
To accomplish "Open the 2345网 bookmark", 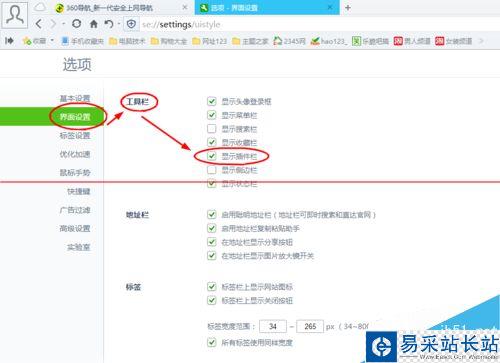I will [289, 41].
